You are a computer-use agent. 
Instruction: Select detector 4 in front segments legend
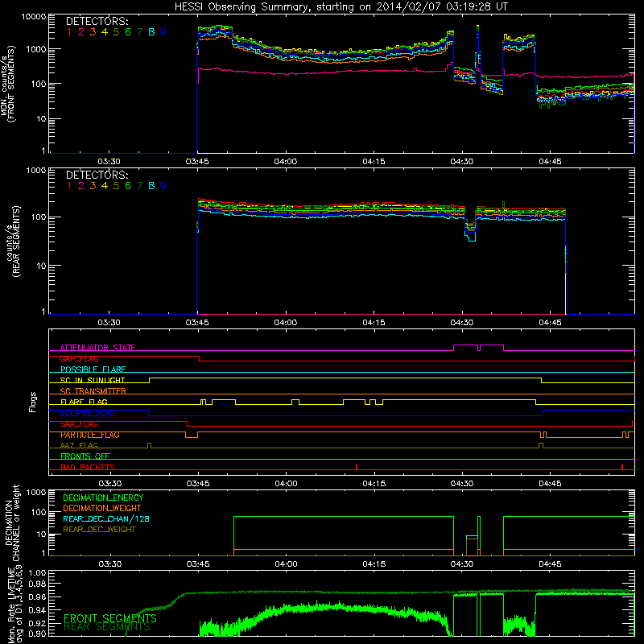105,32
